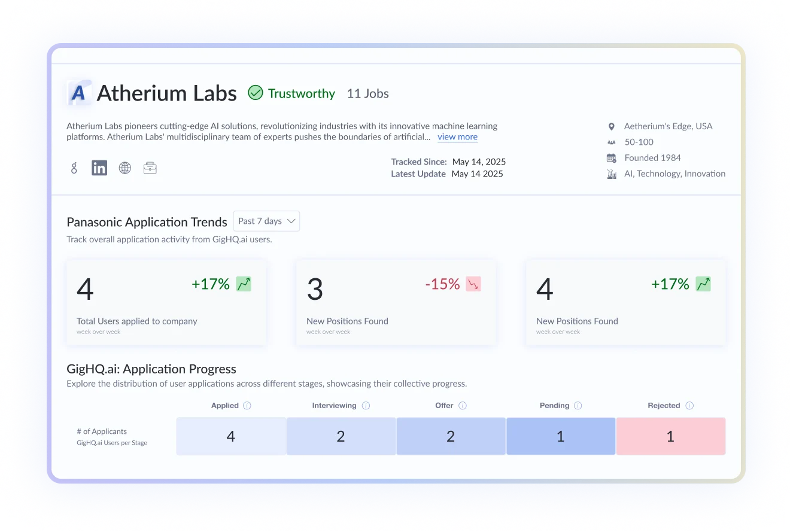The height and width of the screenshot is (532, 790).
Task: Click the info icon next to Rejected
Action: pyautogui.click(x=689, y=406)
